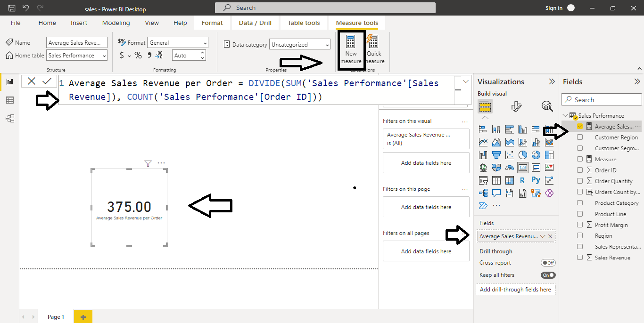Open Model view from left sidebar
This screenshot has width=644, height=323.
[x=9, y=118]
